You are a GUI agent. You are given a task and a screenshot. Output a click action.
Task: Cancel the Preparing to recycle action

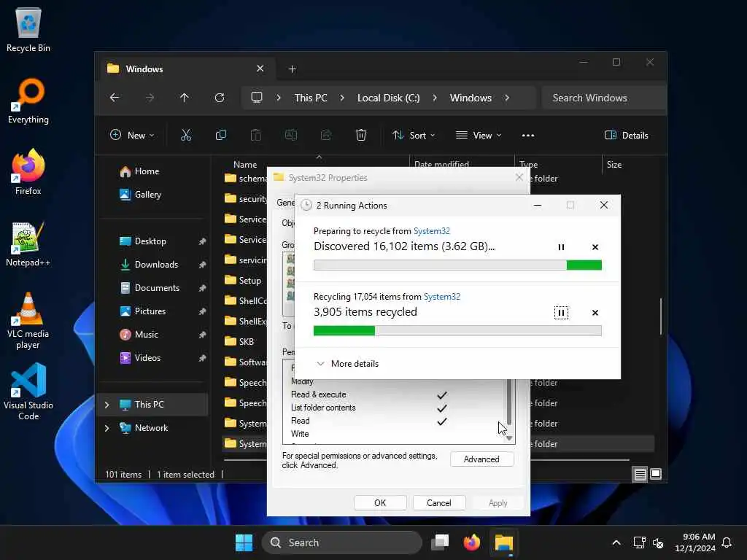[595, 247]
